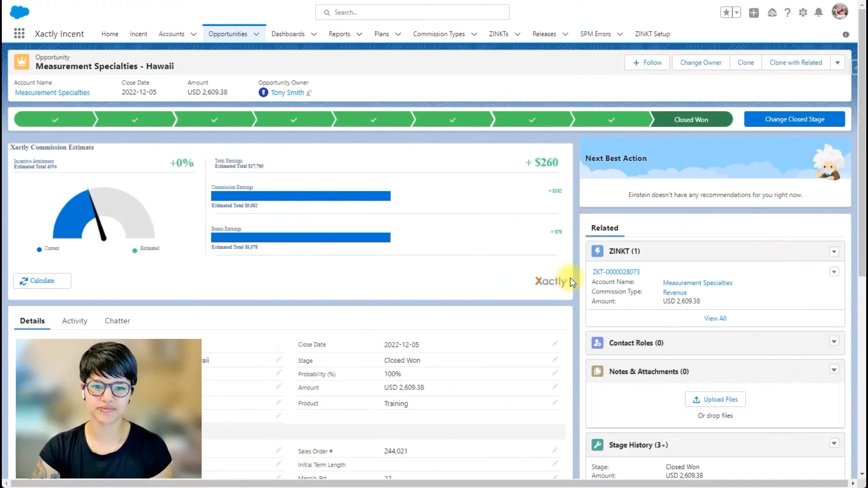Click the notifications bell icon
The image size is (868, 488).
coord(818,13)
